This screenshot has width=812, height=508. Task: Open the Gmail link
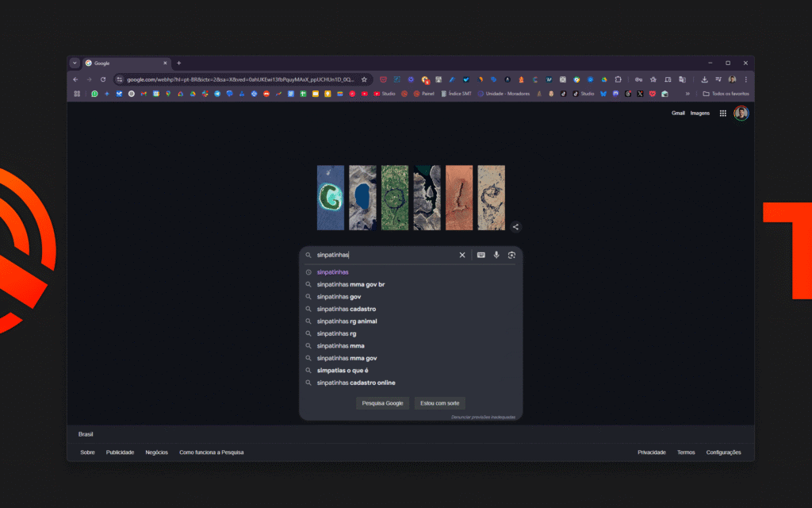click(x=678, y=114)
